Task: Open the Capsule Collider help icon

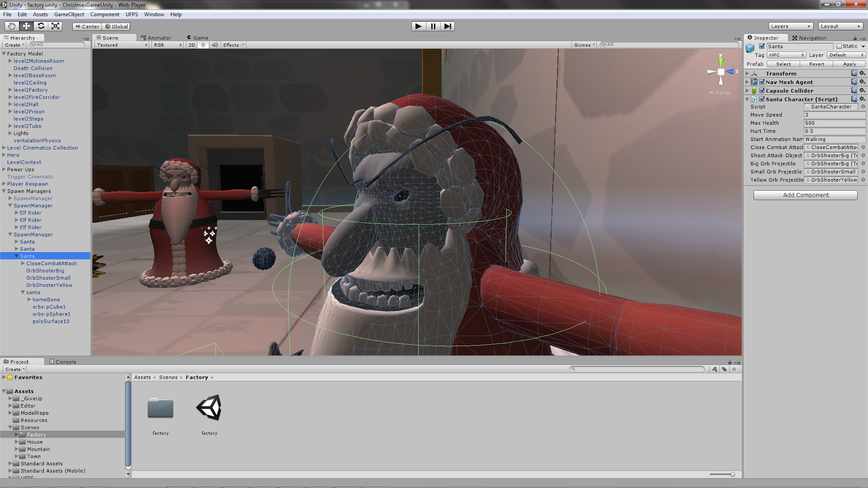Action: click(854, 91)
